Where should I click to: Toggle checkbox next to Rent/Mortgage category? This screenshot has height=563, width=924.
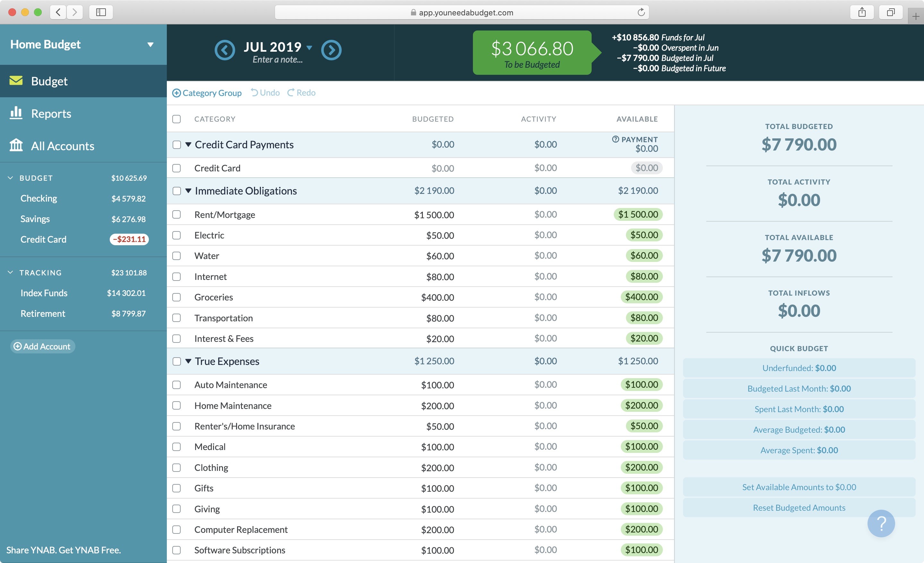point(176,214)
